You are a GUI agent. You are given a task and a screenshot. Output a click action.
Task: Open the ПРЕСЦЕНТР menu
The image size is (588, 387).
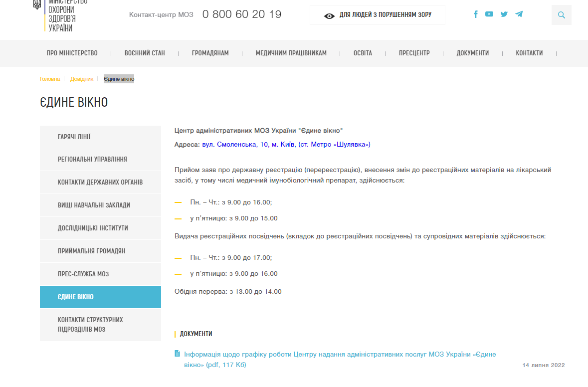click(x=414, y=53)
